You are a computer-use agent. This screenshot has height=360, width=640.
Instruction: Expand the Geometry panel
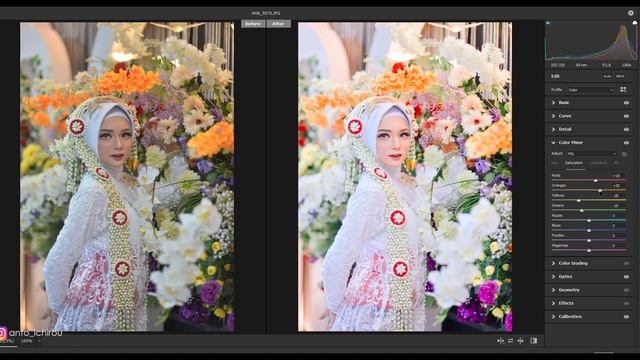(x=553, y=290)
